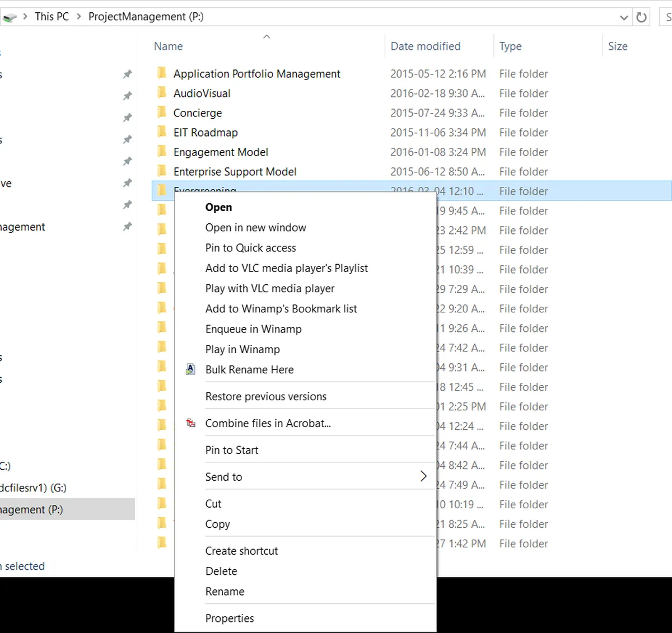This screenshot has height=633, width=672.
Task: Select the ProjectManagement (P:) breadcrumb
Action: coord(146,17)
